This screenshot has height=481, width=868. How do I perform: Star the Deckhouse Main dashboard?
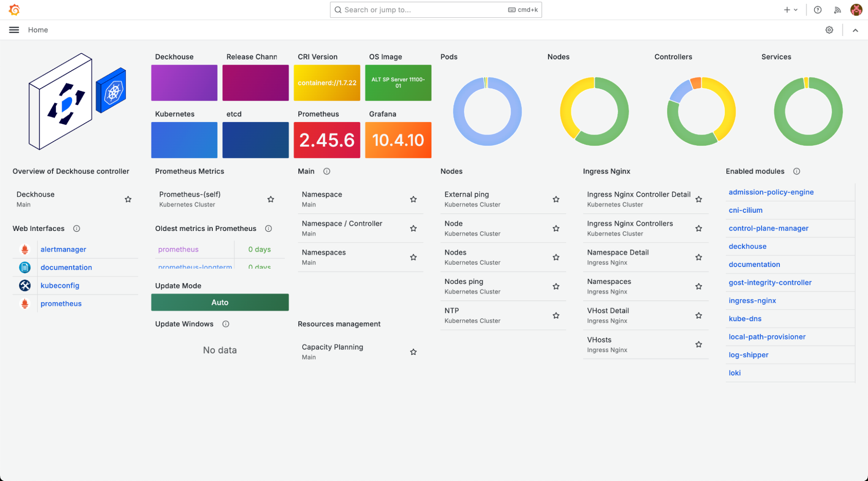click(128, 199)
